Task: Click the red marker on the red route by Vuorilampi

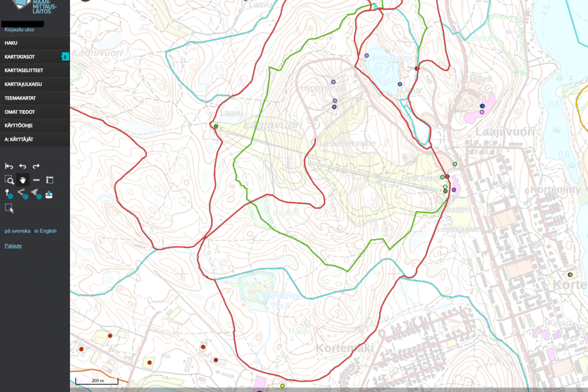Action: click(417, 69)
